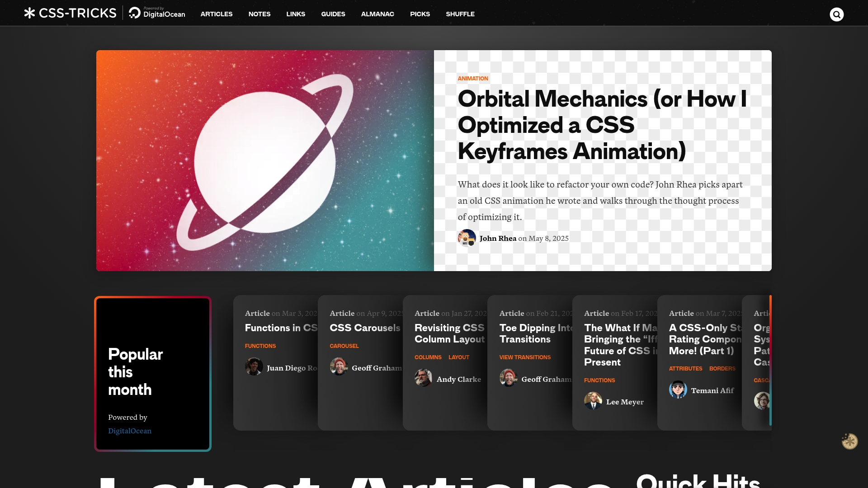Click Temani Afif's avatar
Image resolution: width=868 pixels, height=488 pixels.
coord(678,389)
